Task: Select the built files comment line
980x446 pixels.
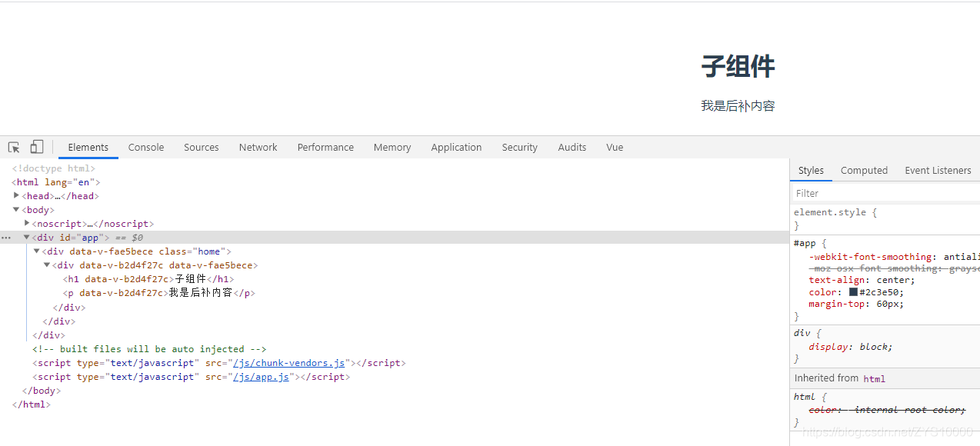Action: tap(149, 349)
